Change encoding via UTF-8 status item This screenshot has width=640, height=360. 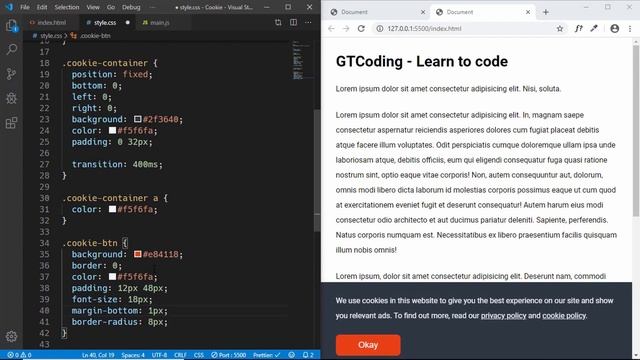click(x=159, y=355)
